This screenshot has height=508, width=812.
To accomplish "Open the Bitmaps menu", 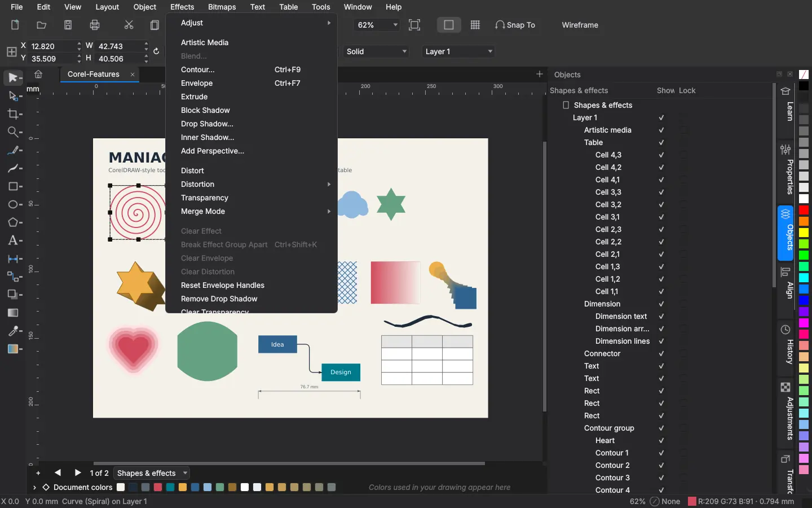I will (222, 7).
